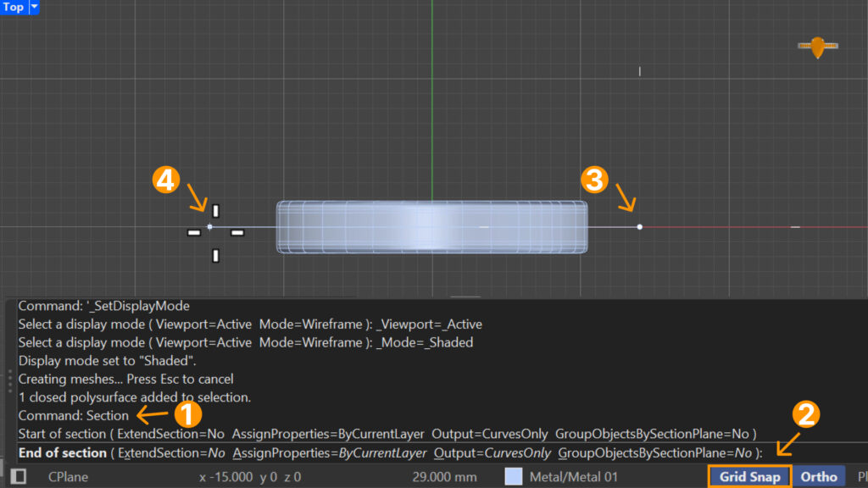Switch the CPlane coordinate display mode
Screen dimensions: 868x488
pyautogui.click(x=68, y=477)
